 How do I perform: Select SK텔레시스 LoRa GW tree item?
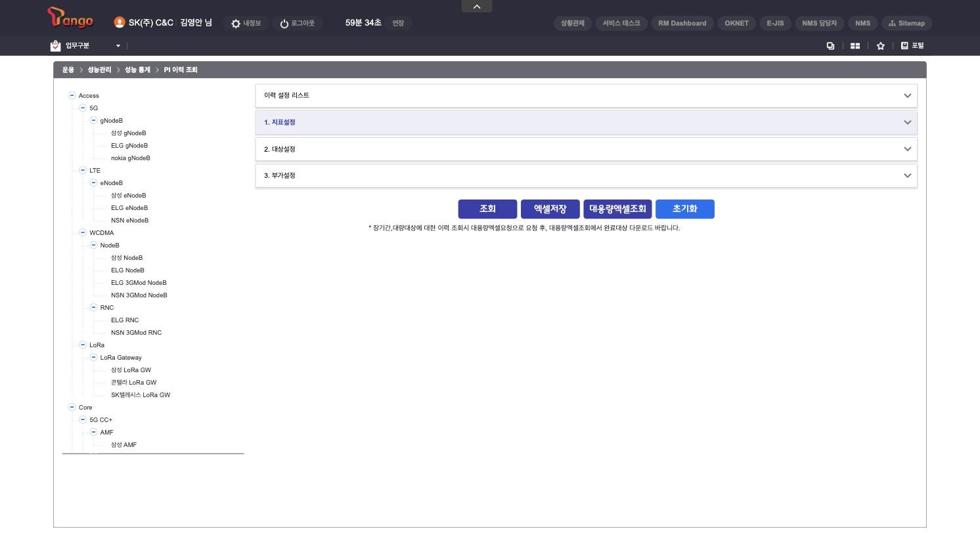coord(141,395)
